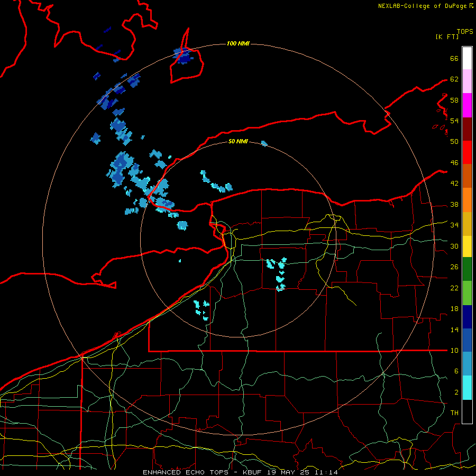Select the black TH legend swatch

(x=467, y=411)
